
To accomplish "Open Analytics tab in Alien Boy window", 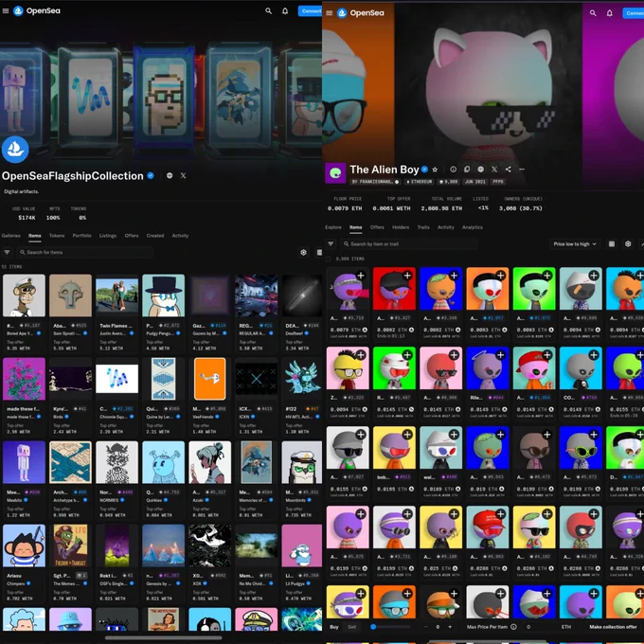I will [x=473, y=227].
